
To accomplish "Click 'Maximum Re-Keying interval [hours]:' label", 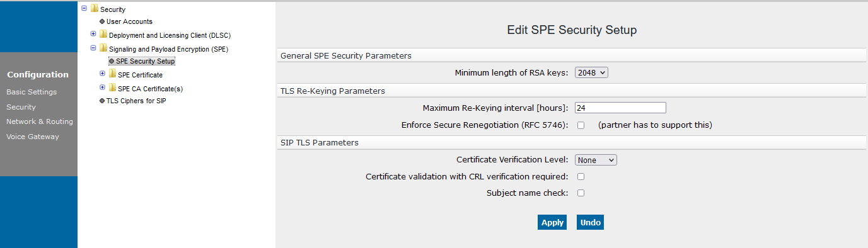I will [x=495, y=108].
